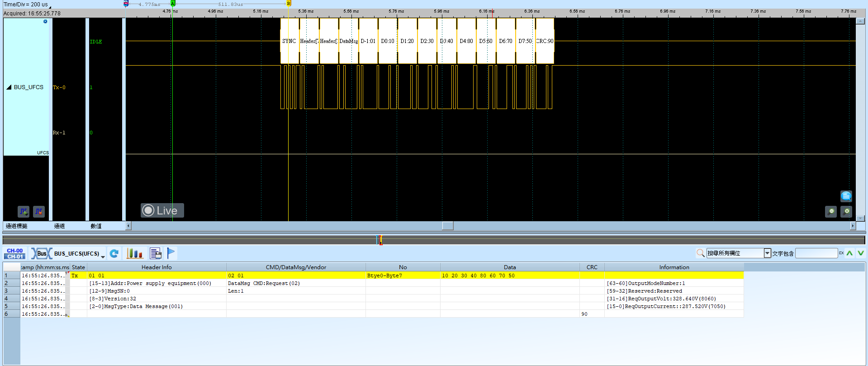Select the SYNC decoded packet block
Image resolution: width=868 pixels, height=366 pixels.
tap(289, 41)
